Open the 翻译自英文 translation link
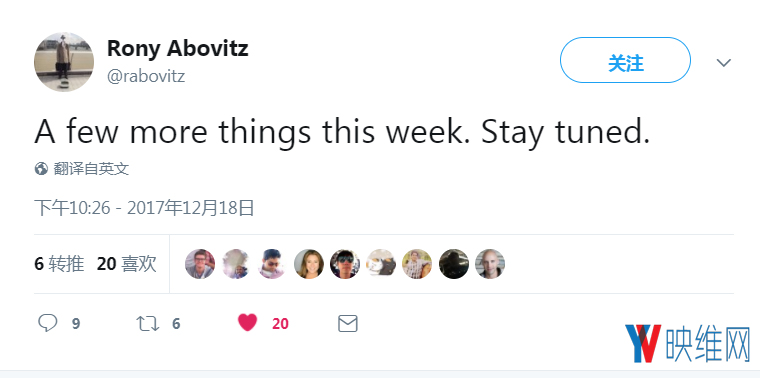Screen dimensions: 760x378 click(91, 169)
